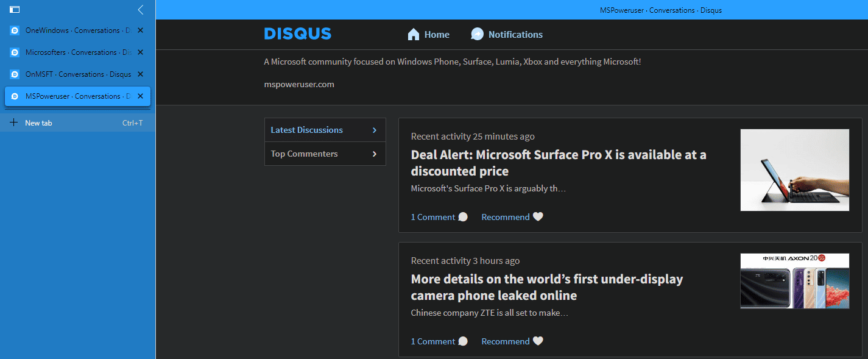Click the 'Recent activity 3 hours ago' text

coord(465,260)
